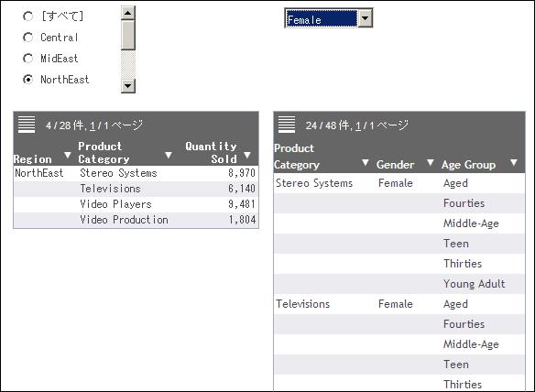The height and width of the screenshot is (392, 535).
Task: Select the [すべて] radio option
Action: pyautogui.click(x=28, y=16)
